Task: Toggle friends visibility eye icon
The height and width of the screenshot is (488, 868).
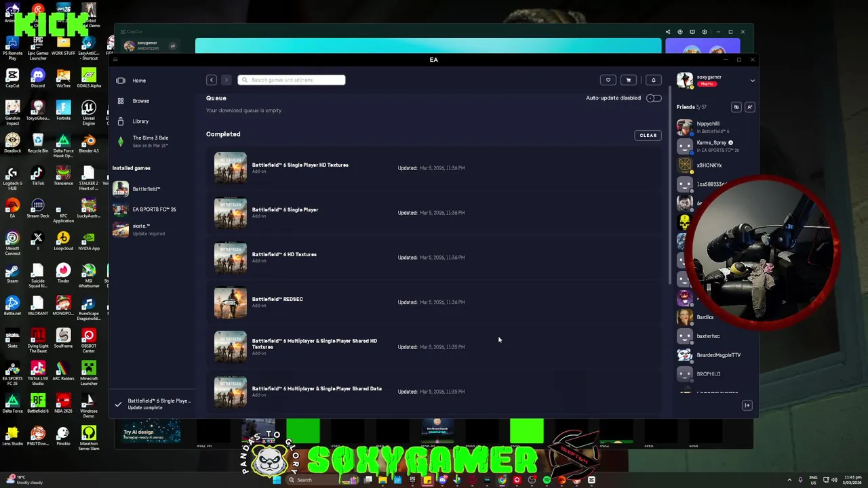Action: [x=736, y=107]
